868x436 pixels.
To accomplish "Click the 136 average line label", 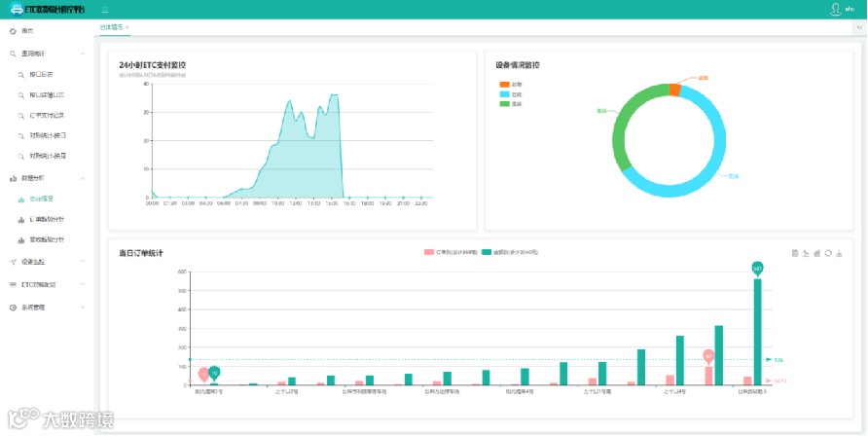I will pyautogui.click(x=778, y=360).
